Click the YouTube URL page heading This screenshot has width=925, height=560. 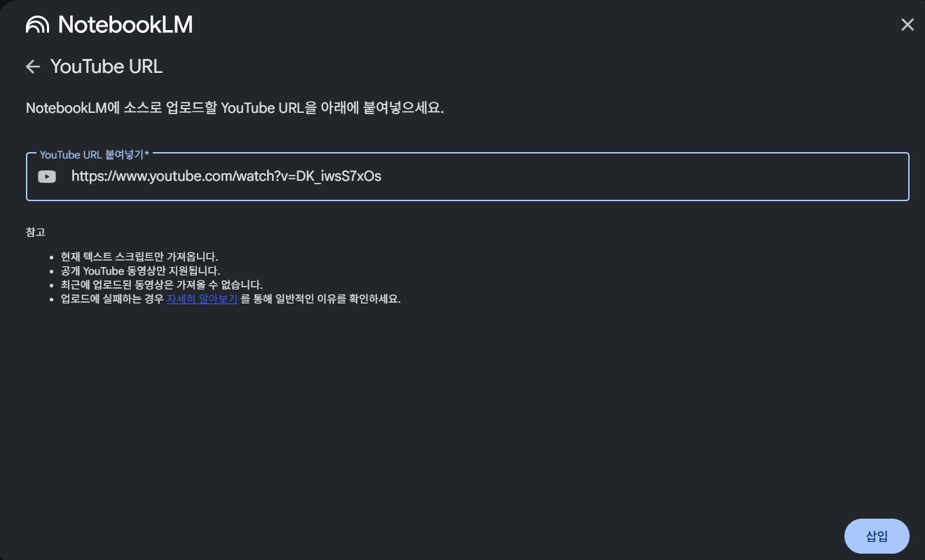click(107, 67)
